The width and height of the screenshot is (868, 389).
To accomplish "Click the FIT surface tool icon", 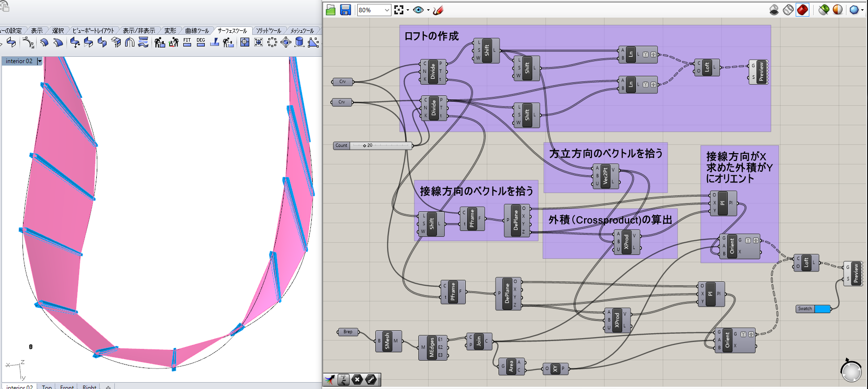I will click(x=187, y=43).
